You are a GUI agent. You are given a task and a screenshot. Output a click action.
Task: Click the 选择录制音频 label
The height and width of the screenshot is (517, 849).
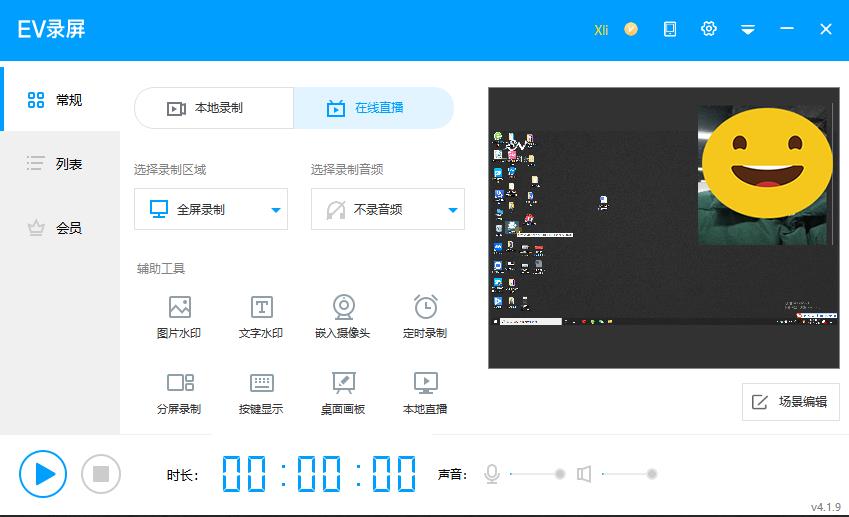click(347, 170)
